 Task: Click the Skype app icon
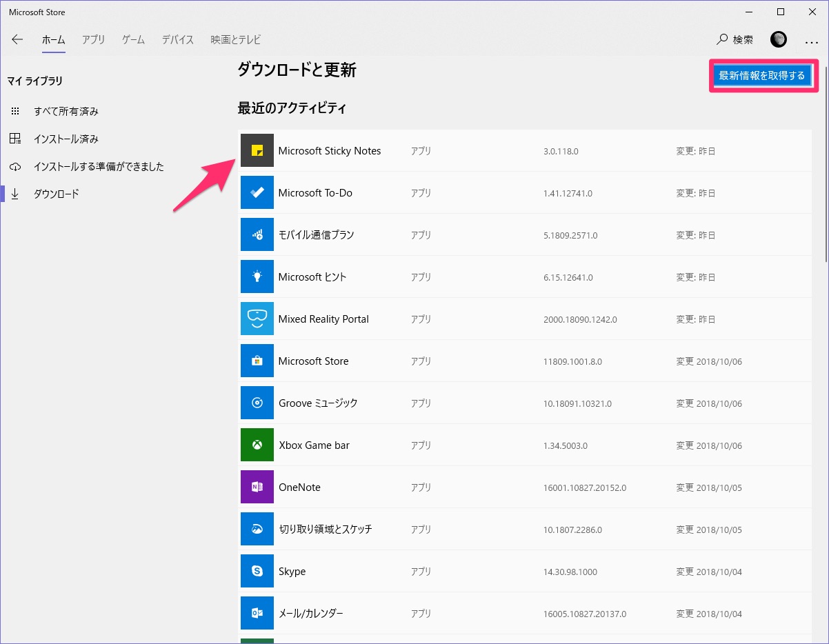click(x=257, y=571)
